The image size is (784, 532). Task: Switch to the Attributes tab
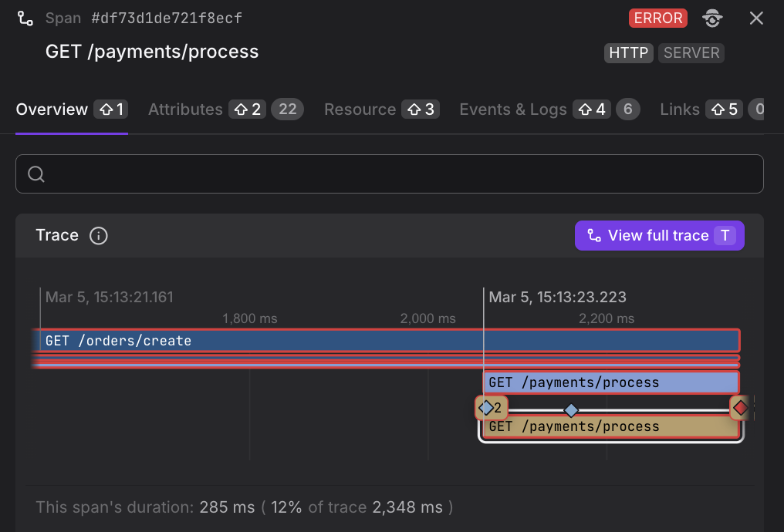185,109
